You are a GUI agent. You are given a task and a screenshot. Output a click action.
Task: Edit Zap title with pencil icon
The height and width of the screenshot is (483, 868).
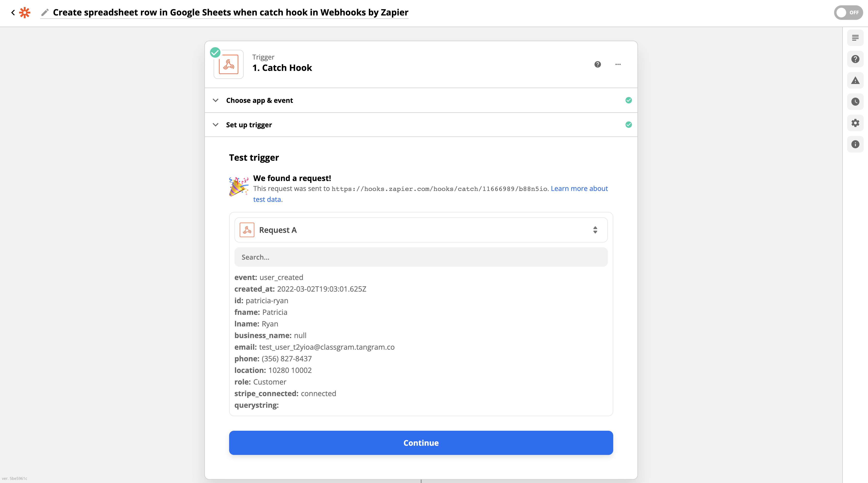point(45,12)
